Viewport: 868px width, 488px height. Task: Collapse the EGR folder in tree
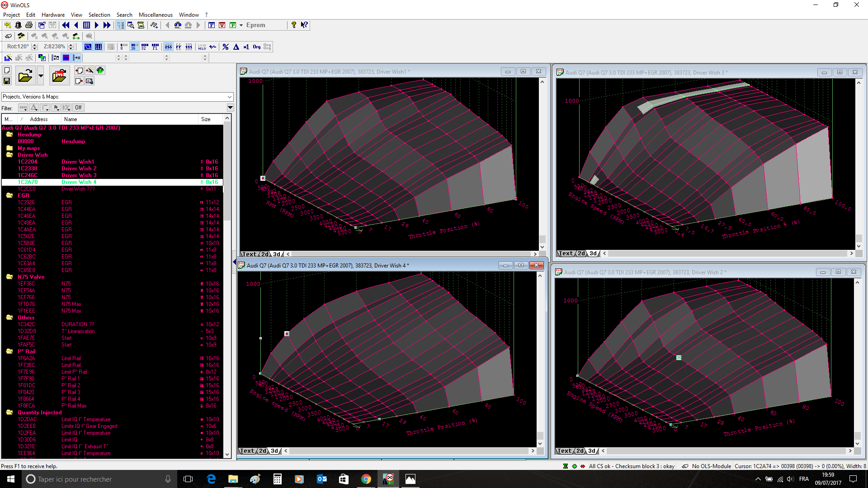9,196
